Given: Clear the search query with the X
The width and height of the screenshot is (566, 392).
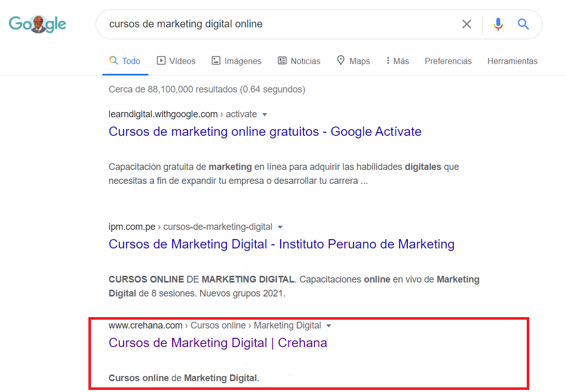Looking at the screenshot, I should click(x=466, y=24).
